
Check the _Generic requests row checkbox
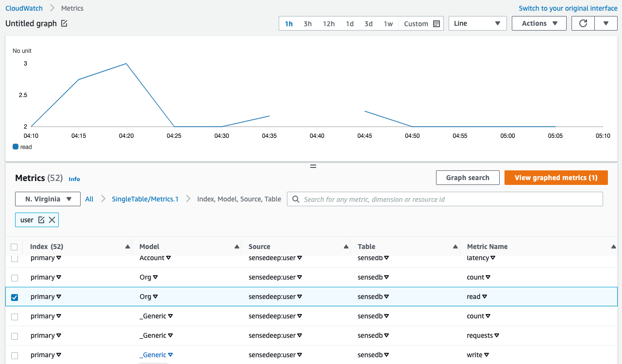coord(15,336)
